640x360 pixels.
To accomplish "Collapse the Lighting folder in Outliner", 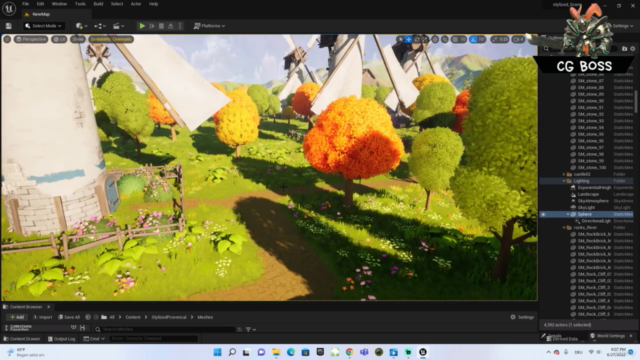I will [564, 181].
